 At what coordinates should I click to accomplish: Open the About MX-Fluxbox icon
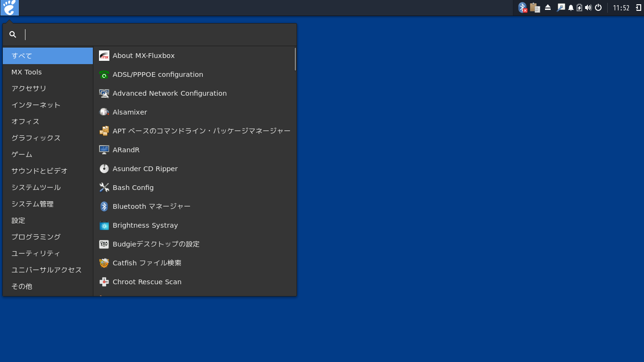(x=104, y=56)
